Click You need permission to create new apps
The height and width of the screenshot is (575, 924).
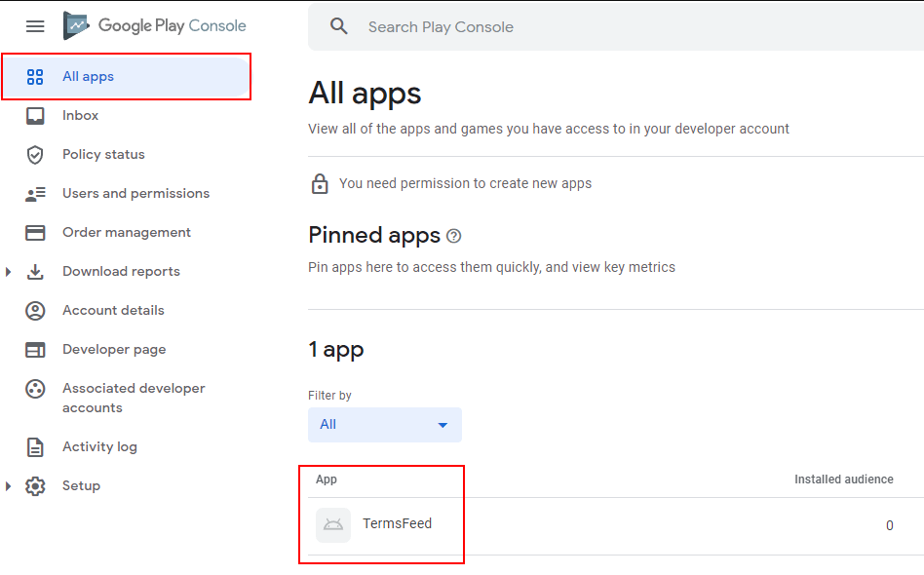point(466,184)
